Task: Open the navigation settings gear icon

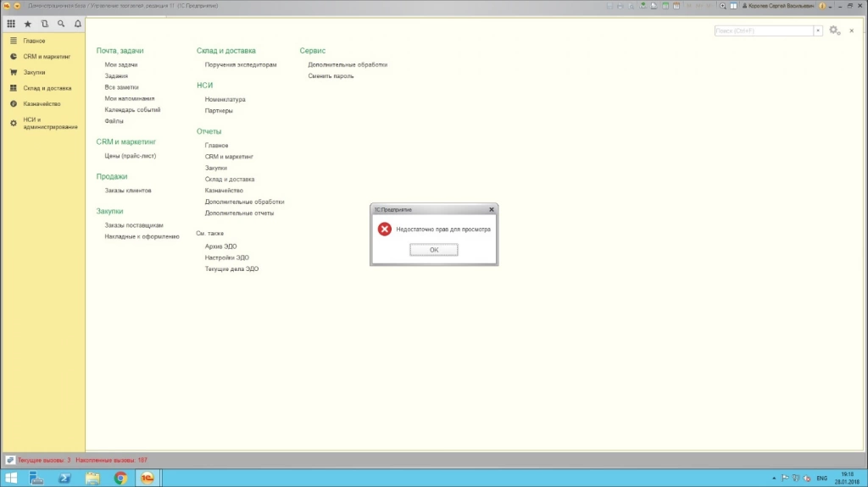Action: point(834,30)
